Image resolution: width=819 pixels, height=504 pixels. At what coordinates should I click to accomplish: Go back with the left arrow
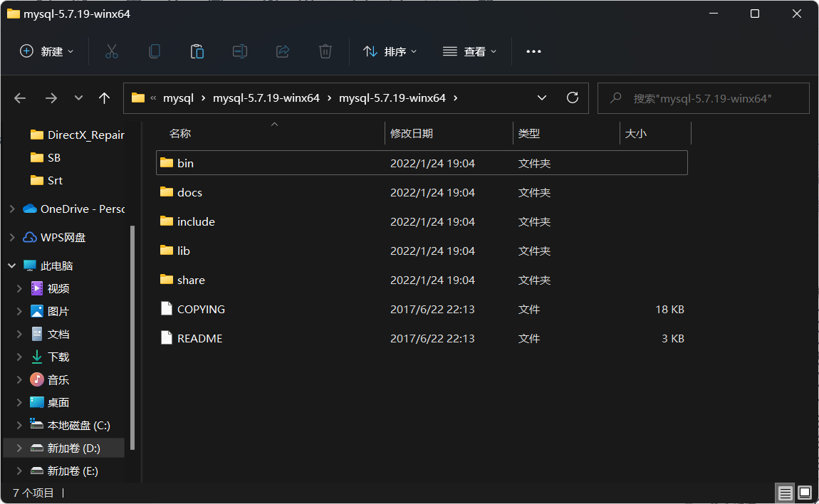click(20, 98)
